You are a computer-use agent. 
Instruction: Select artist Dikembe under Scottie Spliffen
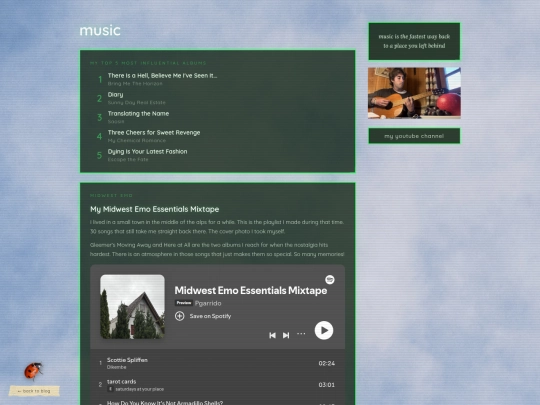116,367
